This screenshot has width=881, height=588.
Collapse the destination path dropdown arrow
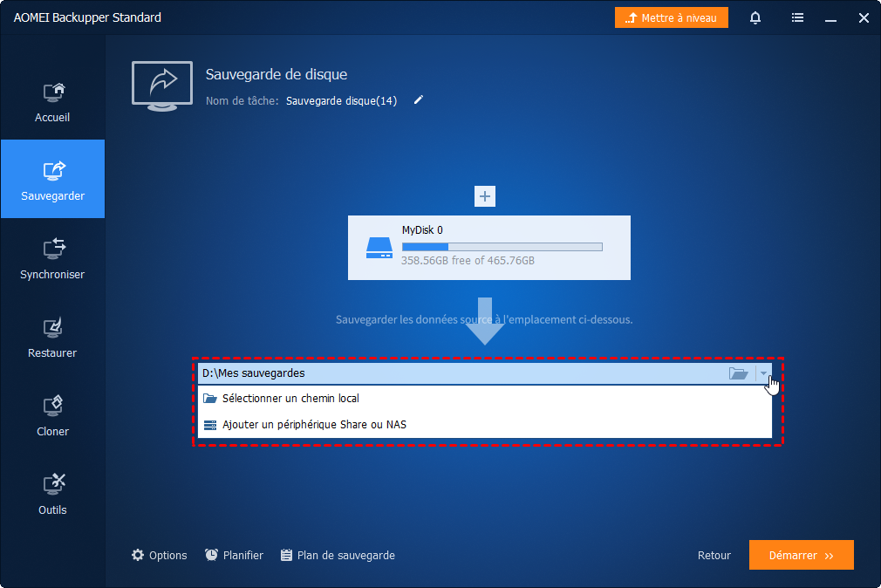click(763, 373)
